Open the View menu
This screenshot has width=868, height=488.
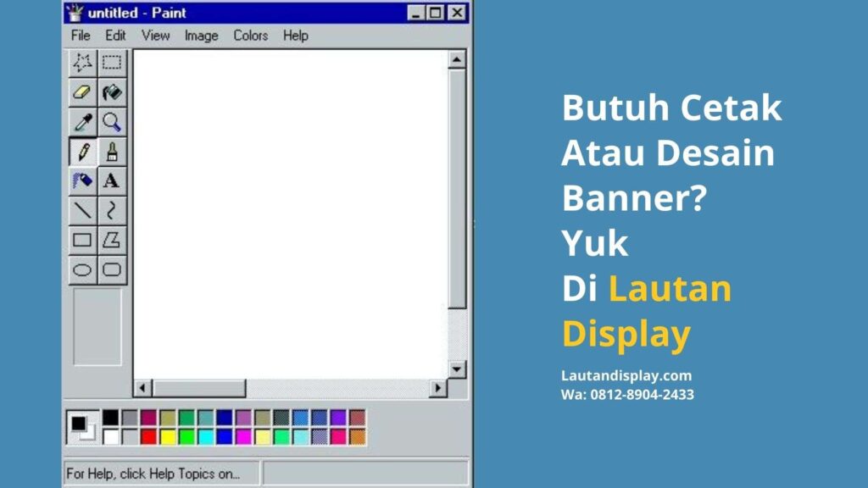(x=155, y=36)
